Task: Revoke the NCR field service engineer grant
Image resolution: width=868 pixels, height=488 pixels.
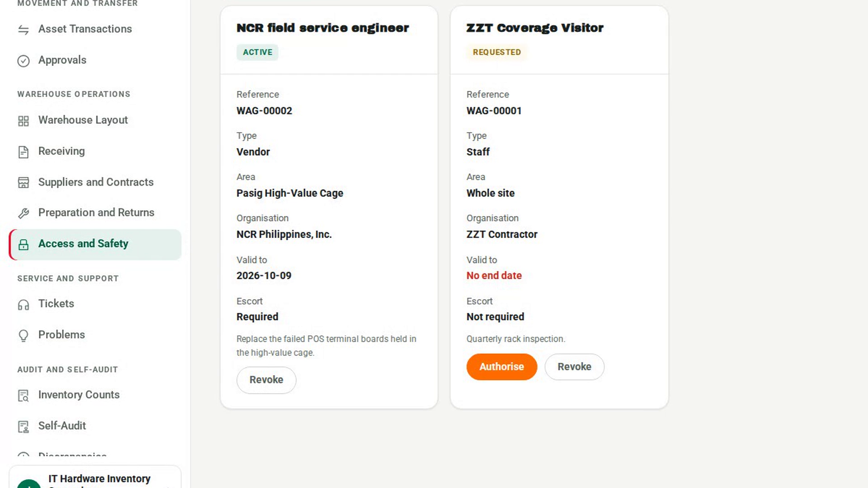Action: (x=266, y=380)
